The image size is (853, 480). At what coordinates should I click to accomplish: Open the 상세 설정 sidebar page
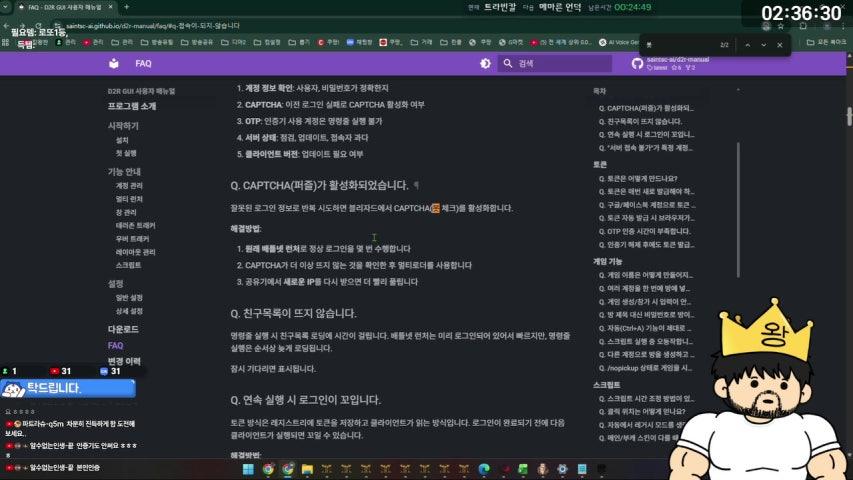tap(129, 311)
